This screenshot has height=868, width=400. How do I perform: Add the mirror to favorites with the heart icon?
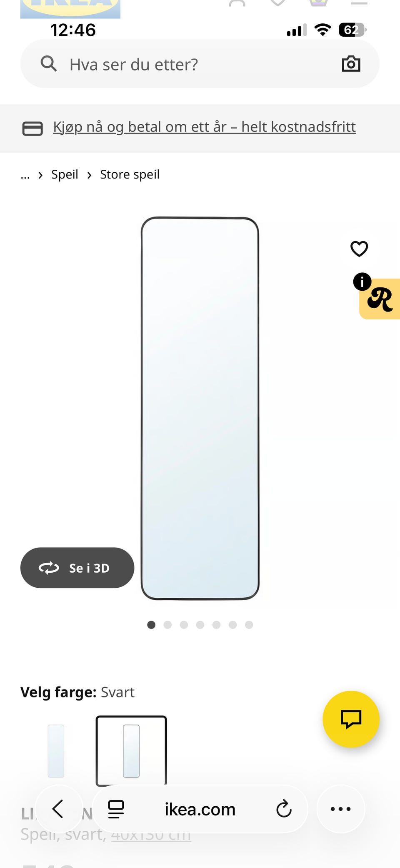click(x=359, y=249)
